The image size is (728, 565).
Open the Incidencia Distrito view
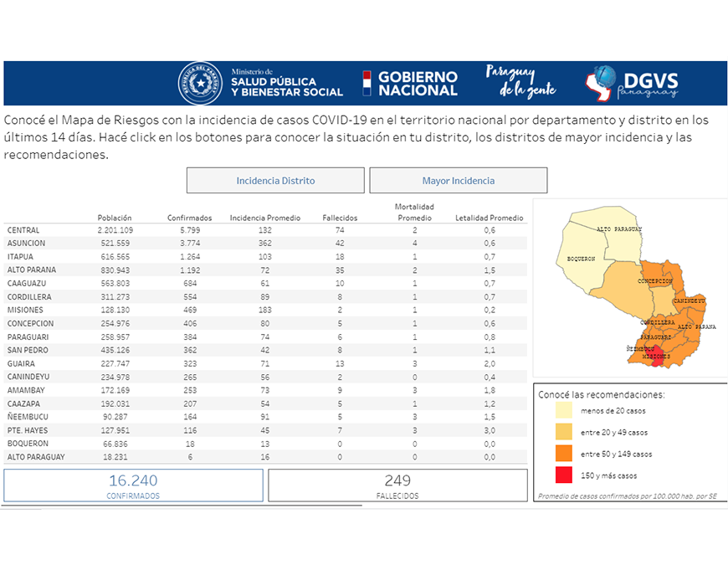tap(275, 181)
